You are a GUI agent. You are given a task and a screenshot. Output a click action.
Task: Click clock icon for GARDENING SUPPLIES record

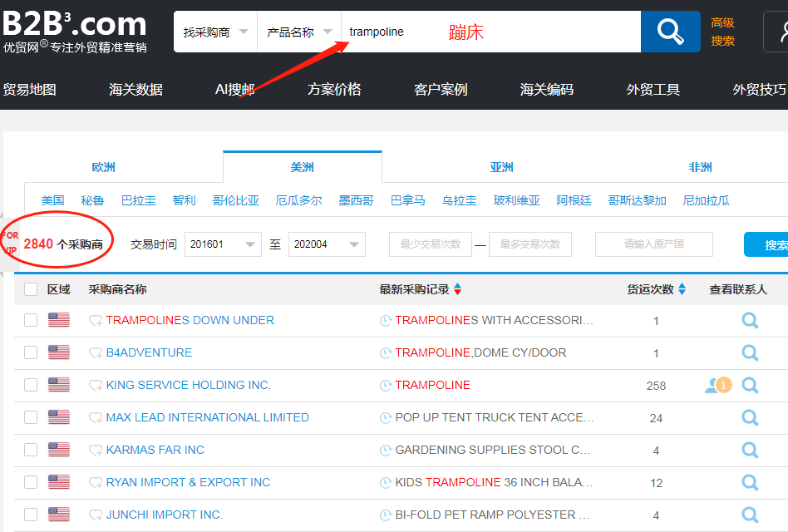click(x=386, y=450)
